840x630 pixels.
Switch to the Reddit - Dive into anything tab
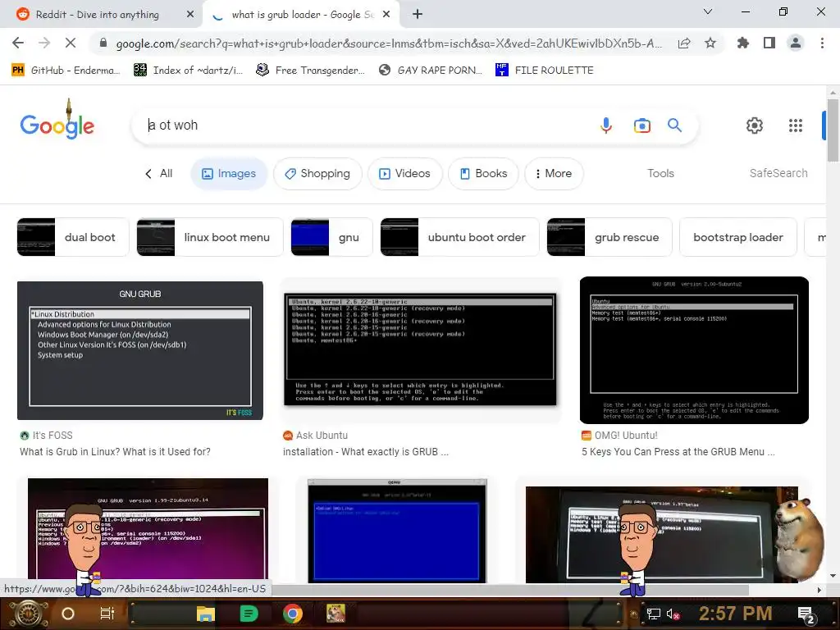[x=98, y=15]
